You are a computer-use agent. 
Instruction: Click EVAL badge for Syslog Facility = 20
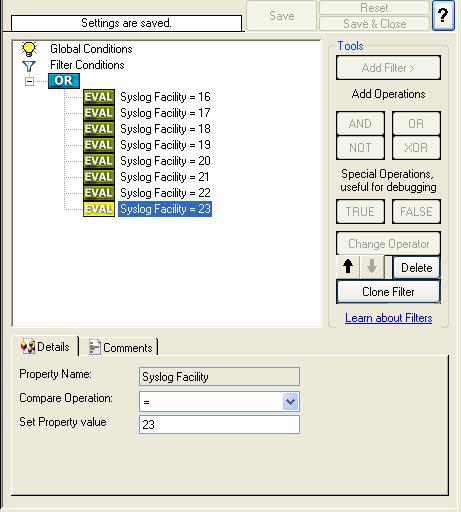[x=99, y=161]
